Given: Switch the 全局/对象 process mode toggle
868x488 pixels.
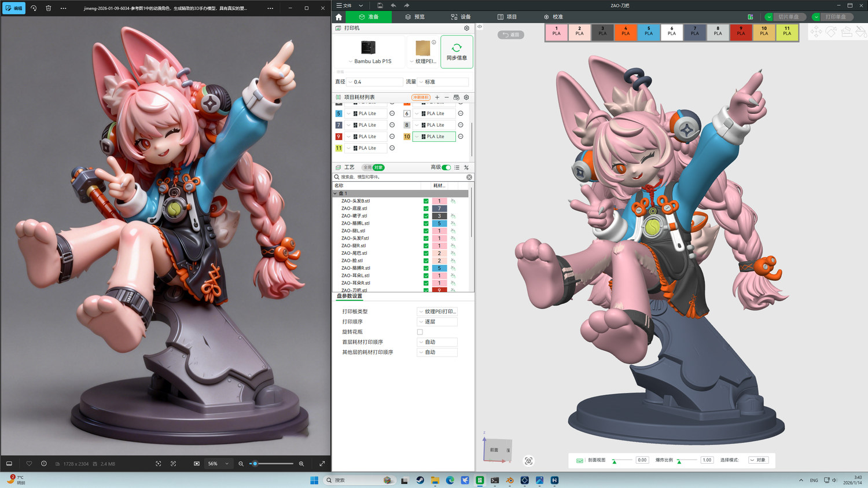Looking at the screenshot, I should point(373,167).
